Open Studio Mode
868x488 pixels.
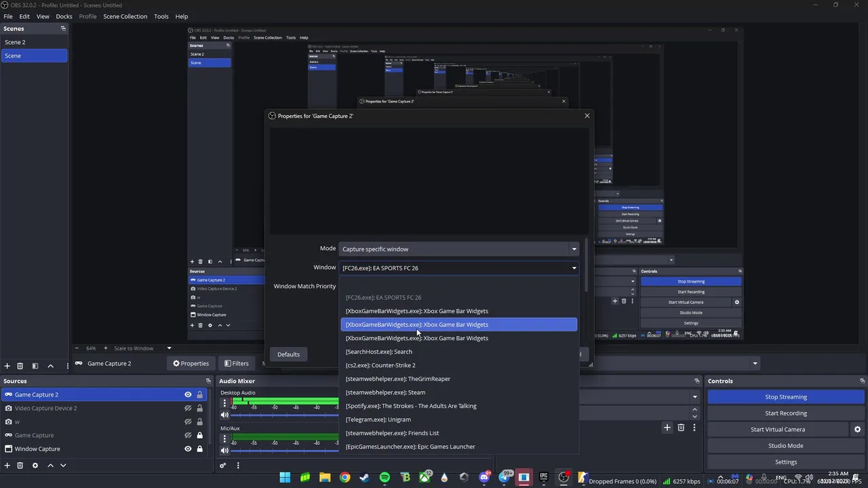click(x=786, y=446)
